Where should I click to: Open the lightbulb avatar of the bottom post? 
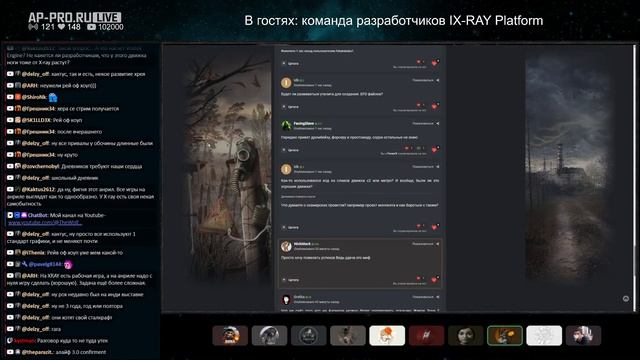click(286, 299)
